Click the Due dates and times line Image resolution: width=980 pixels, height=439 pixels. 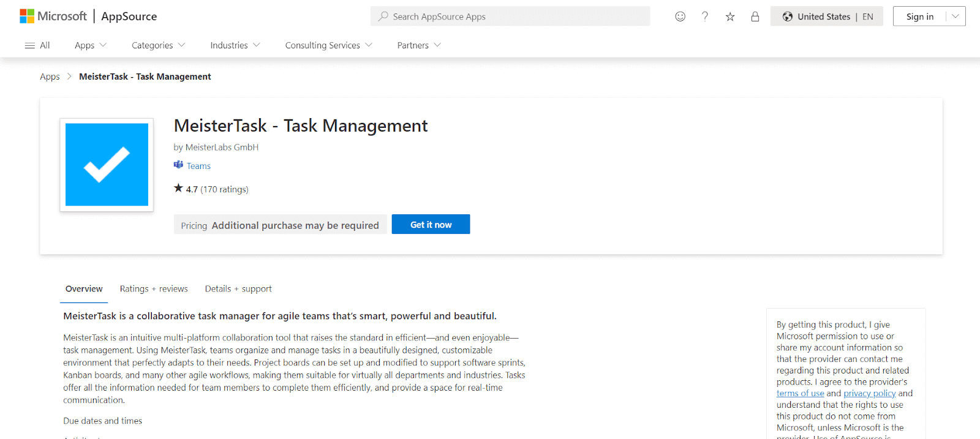[102, 421]
